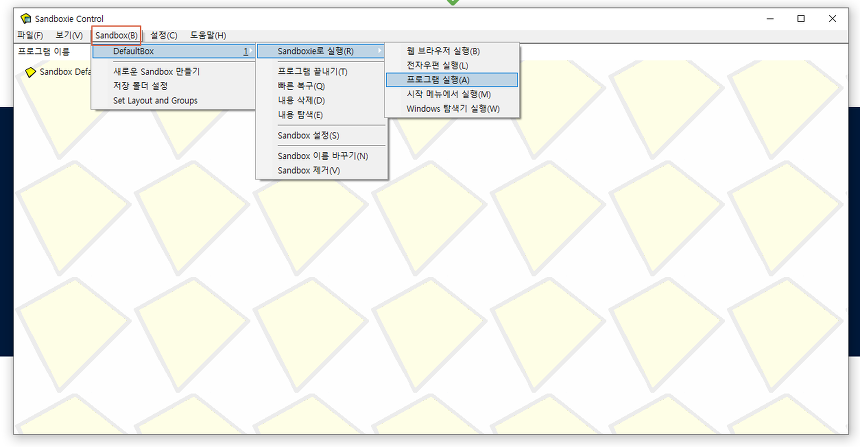Open the 설정(C) menu

pyautogui.click(x=164, y=35)
